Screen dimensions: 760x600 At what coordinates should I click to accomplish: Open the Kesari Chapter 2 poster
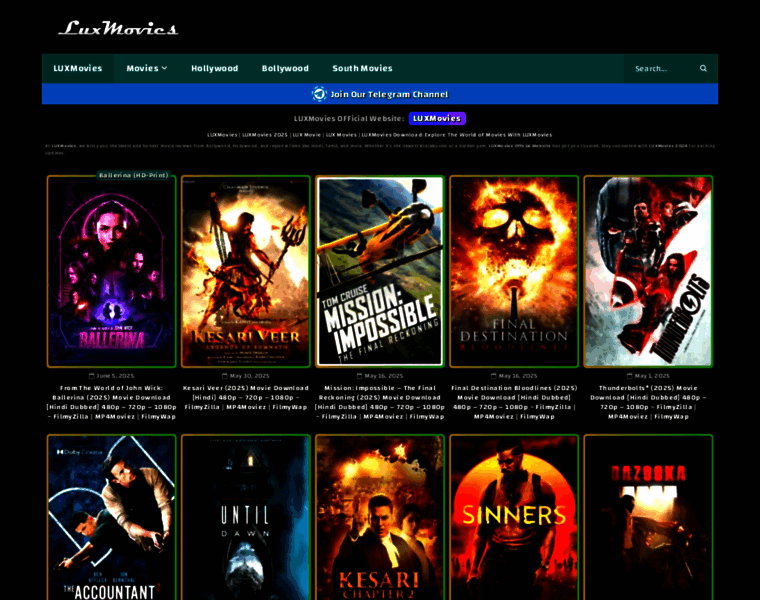(x=380, y=518)
